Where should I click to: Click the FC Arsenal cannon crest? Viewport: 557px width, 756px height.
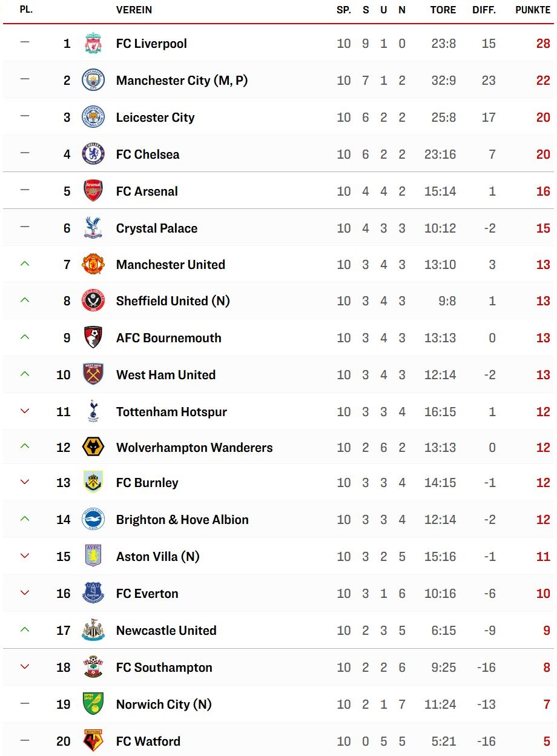tap(93, 191)
